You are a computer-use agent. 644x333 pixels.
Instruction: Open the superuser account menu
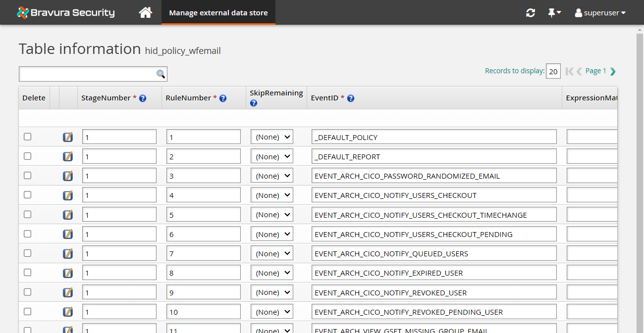click(600, 13)
